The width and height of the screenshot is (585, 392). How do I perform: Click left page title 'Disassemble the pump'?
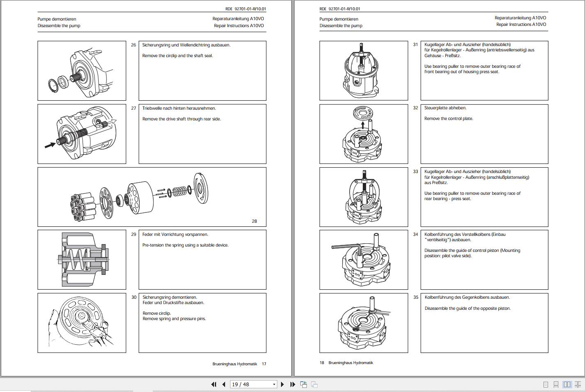(59, 26)
